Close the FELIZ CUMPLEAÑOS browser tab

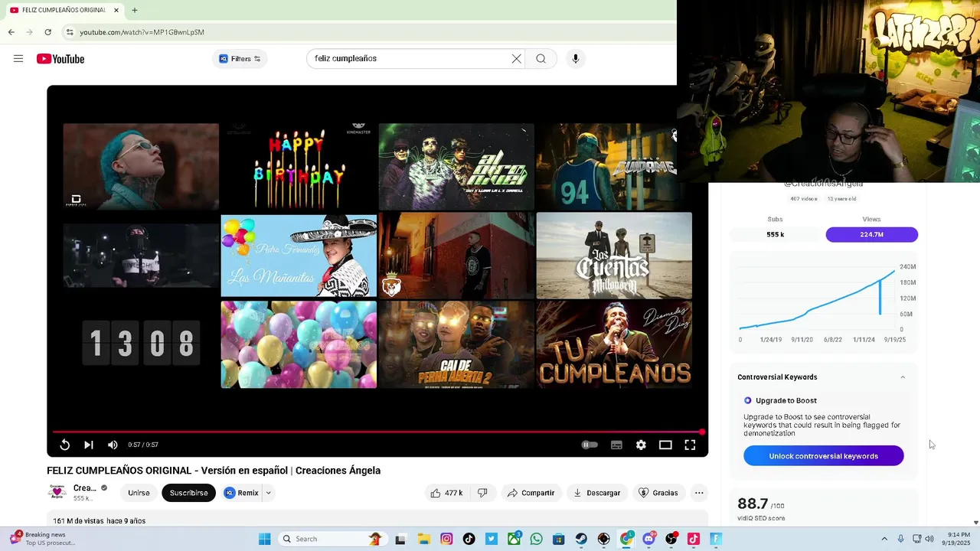[x=116, y=10]
